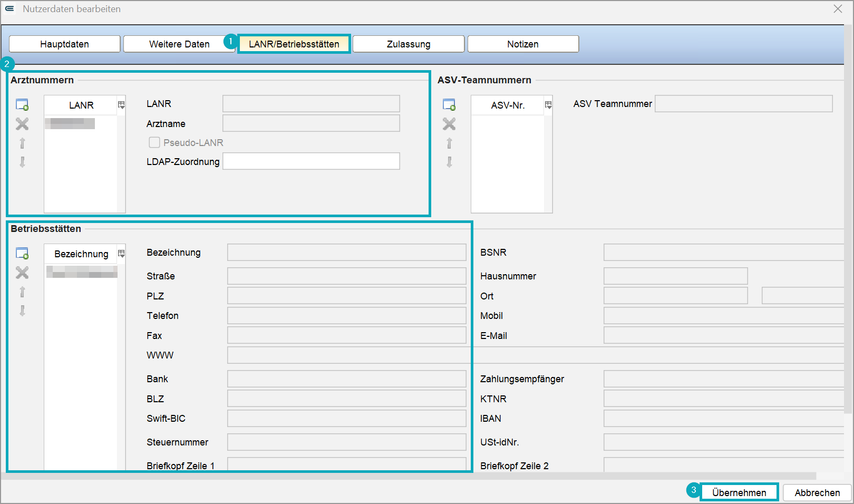Delete selected Betriebsstätte entry
This screenshot has height=504, width=854.
pyautogui.click(x=22, y=273)
